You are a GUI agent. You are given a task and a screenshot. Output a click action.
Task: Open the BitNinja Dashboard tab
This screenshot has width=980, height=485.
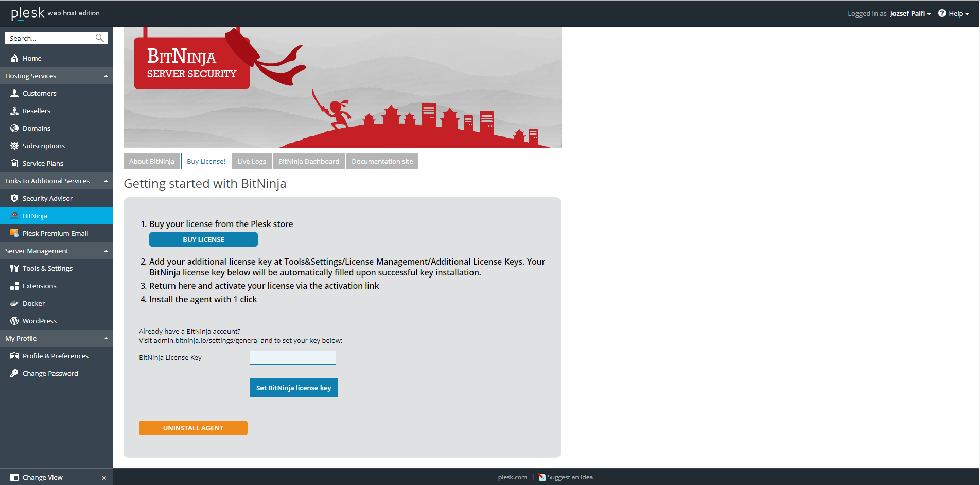click(x=309, y=161)
